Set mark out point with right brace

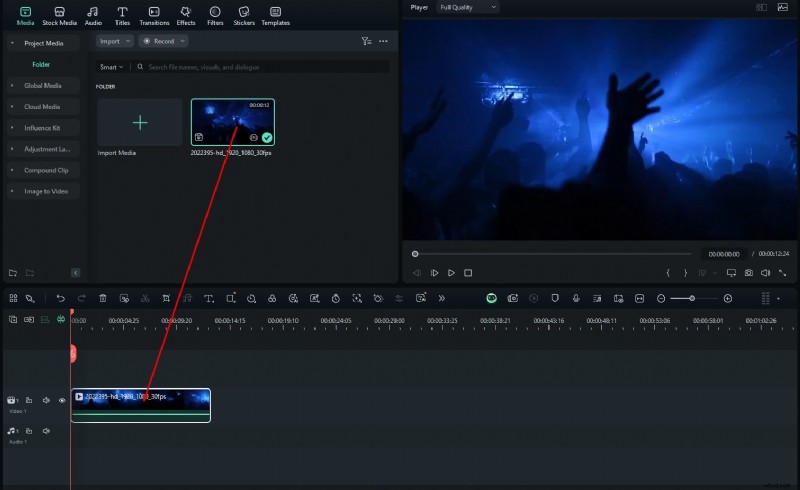click(685, 273)
